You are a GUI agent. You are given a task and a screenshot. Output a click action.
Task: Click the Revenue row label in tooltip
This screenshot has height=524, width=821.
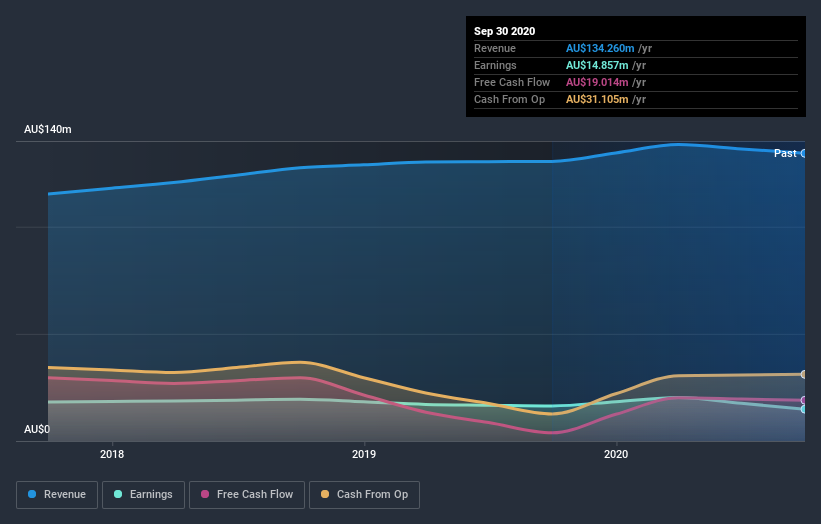(495, 48)
